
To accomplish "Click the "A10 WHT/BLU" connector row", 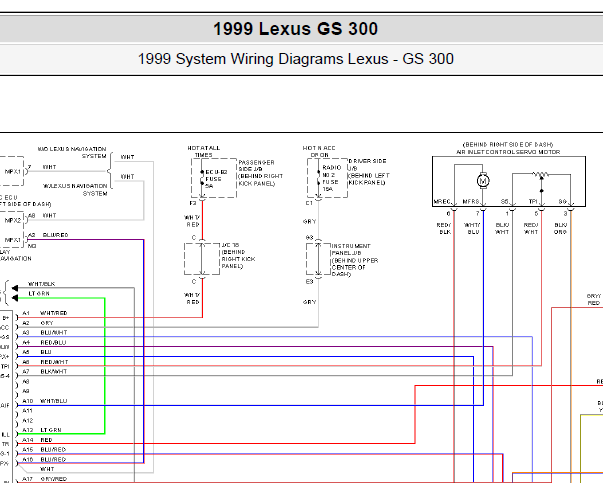I will (45, 401).
